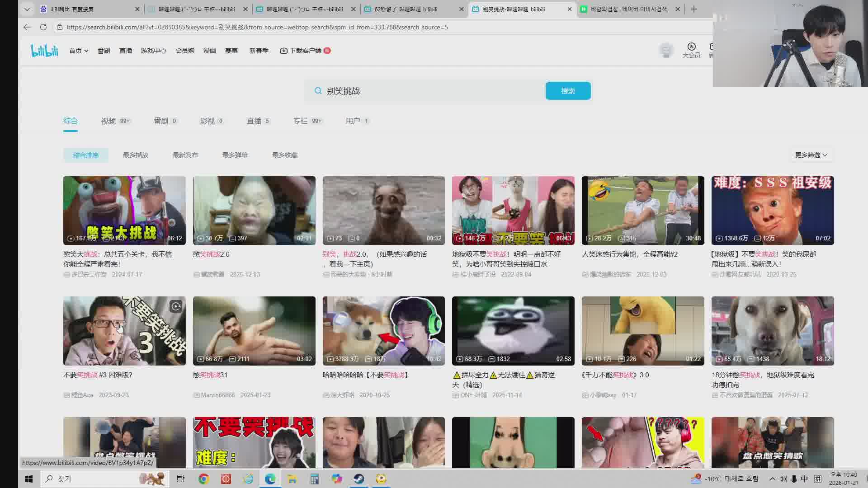Select 最多收藏 sort option

click(285, 155)
